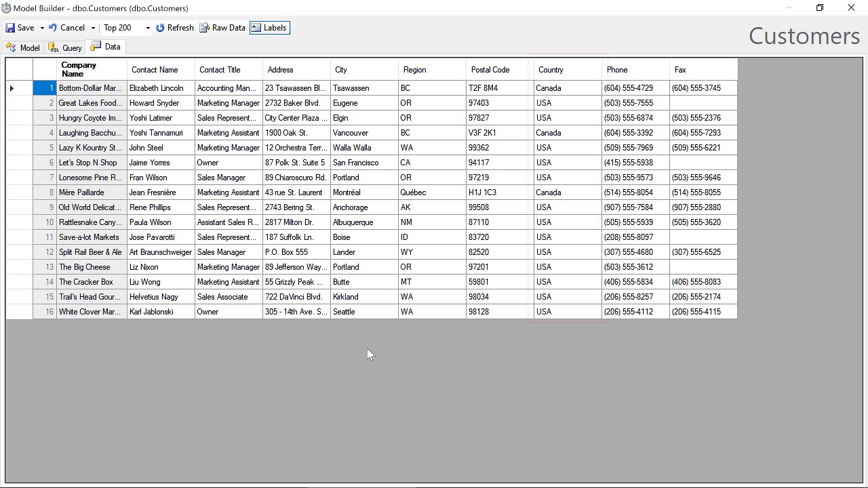
Task: Select row header number 16
Action: click(45, 312)
